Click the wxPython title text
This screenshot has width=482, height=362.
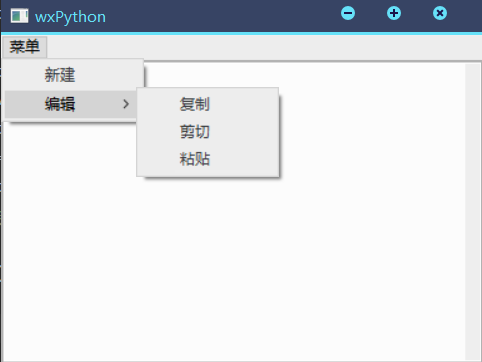(x=70, y=17)
